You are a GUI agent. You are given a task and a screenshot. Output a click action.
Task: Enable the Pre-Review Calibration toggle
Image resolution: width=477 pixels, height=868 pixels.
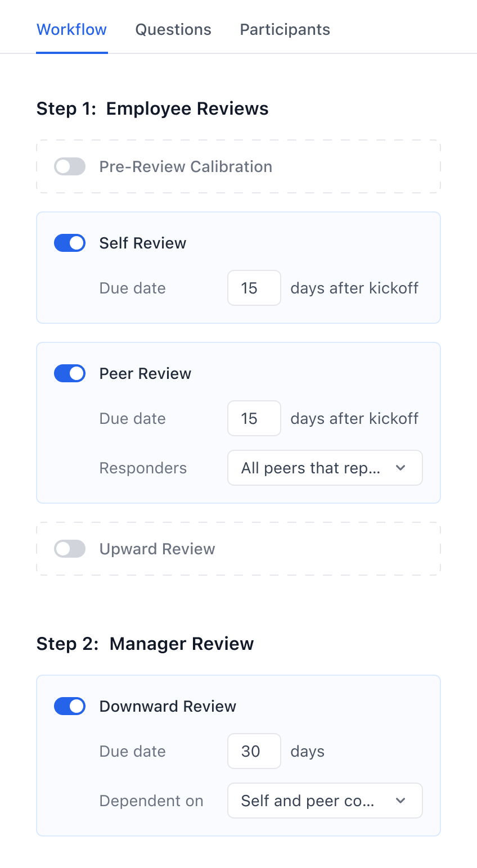[69, 166]
